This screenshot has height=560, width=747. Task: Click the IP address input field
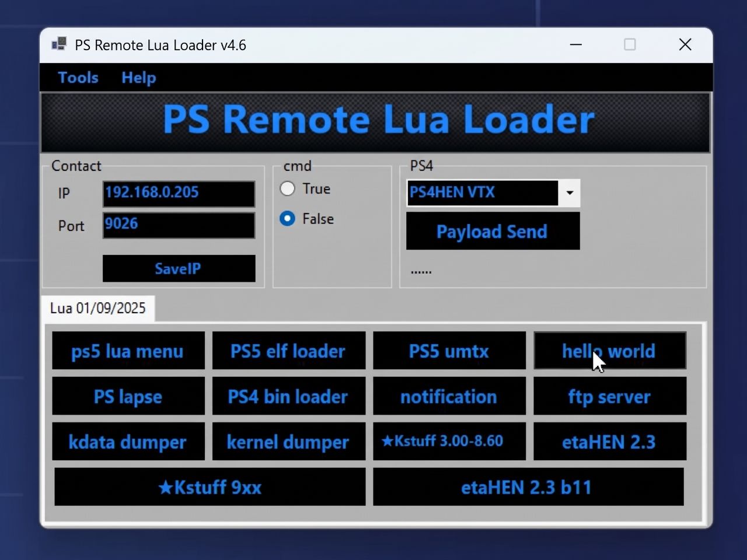click(179, 194)
